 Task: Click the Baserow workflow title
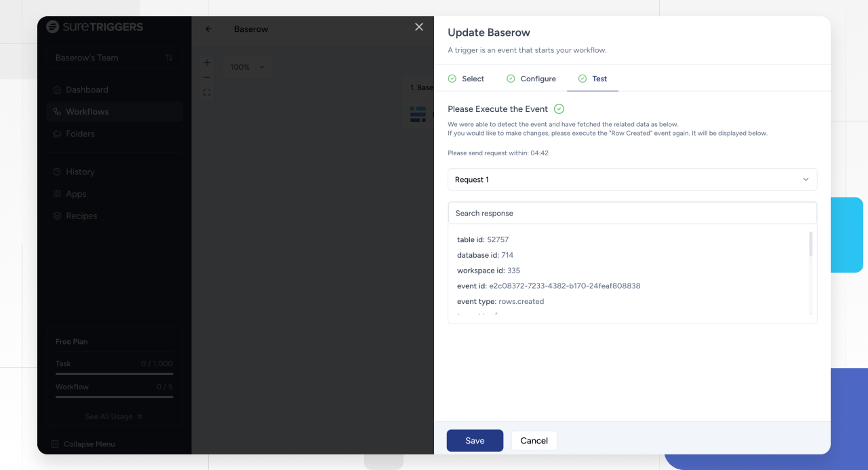point(251,29)
